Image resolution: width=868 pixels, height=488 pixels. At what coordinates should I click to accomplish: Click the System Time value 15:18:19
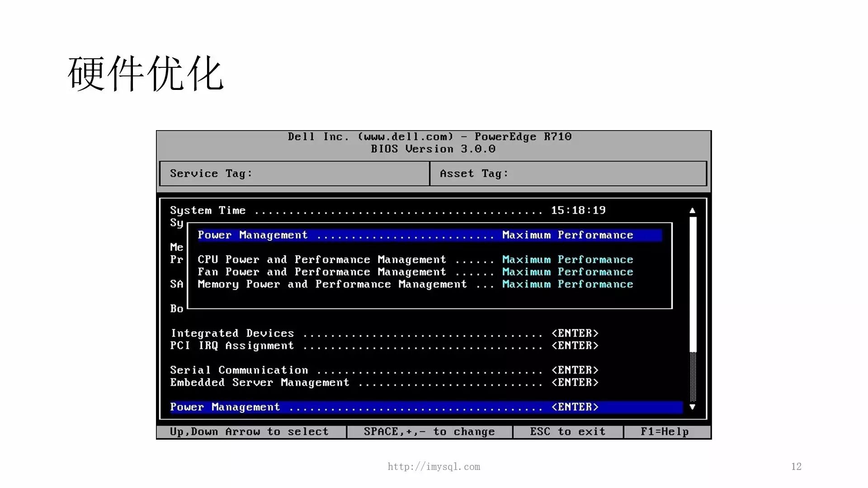tap(578, 211)
